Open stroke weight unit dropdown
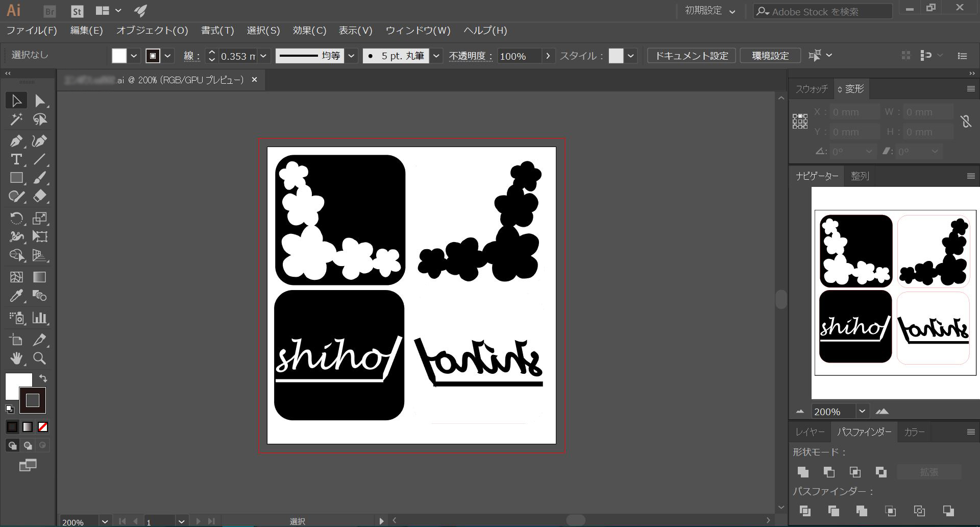 pos(263,56)
